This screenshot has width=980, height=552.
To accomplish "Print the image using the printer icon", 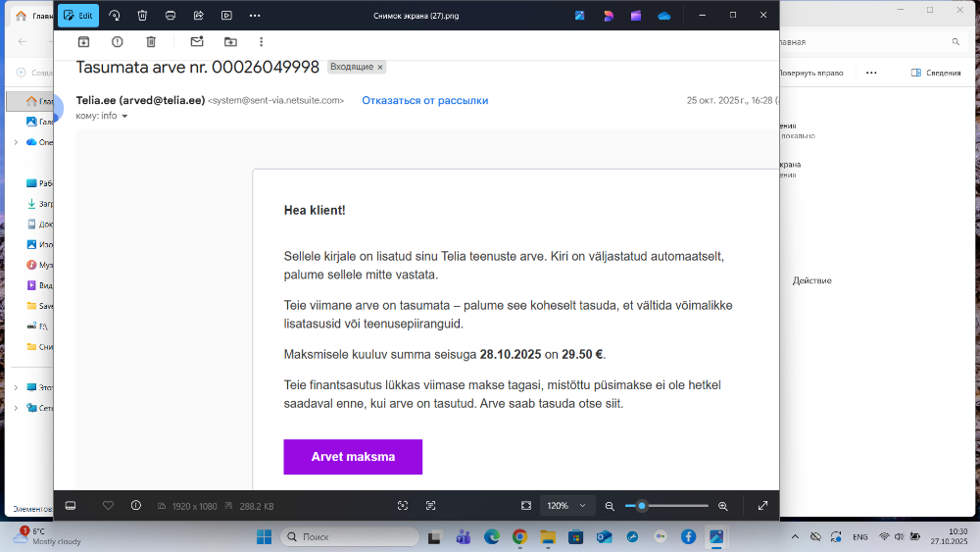I will (x=171, y=16).
